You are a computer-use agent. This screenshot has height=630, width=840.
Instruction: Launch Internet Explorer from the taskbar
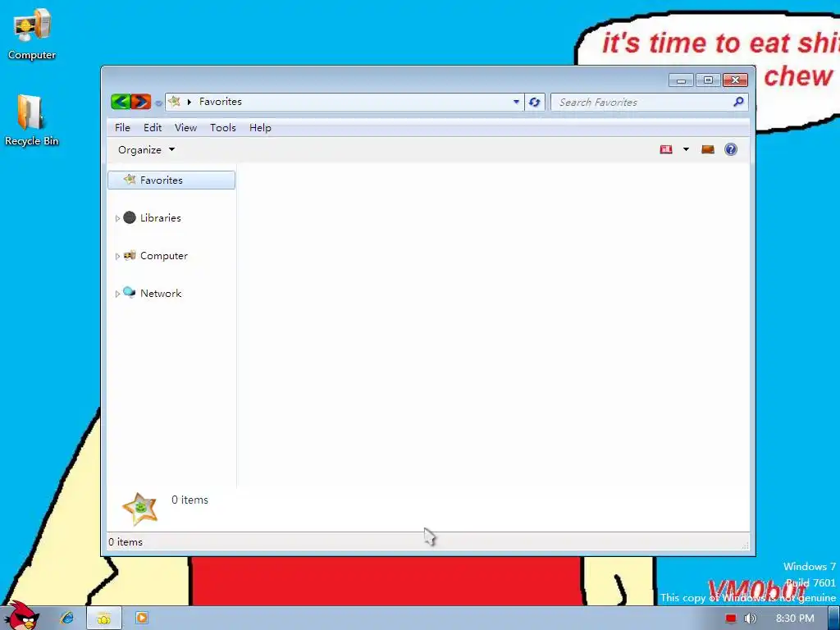click(67, 618)
